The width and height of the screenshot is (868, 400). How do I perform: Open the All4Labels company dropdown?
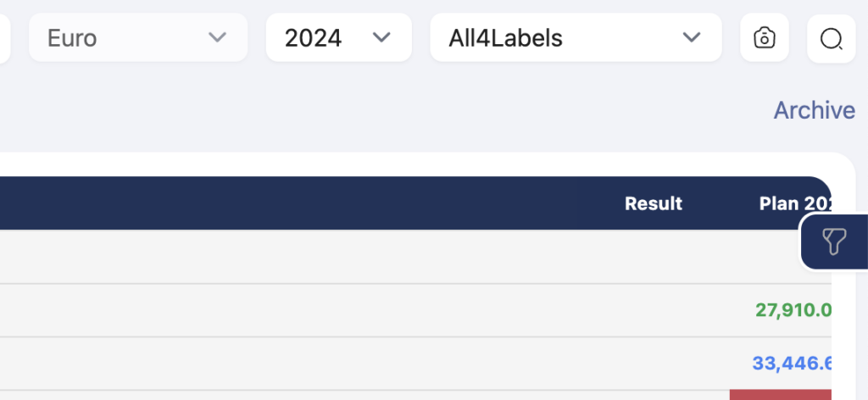pos(576,37)
